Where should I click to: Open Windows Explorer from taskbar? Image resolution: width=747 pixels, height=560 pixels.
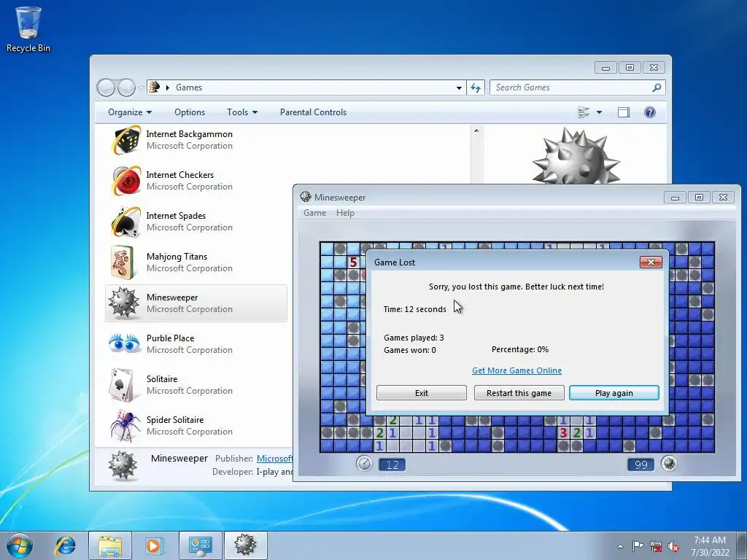110,545
